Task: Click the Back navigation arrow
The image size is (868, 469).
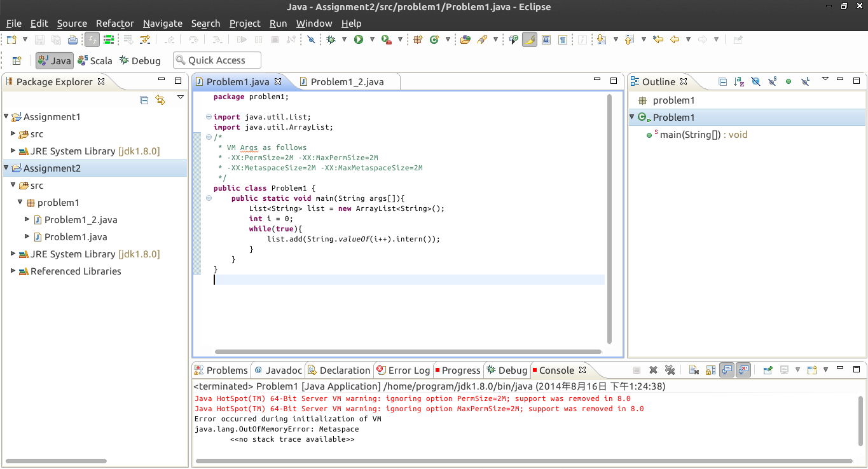Action: [x=675, y=39]
